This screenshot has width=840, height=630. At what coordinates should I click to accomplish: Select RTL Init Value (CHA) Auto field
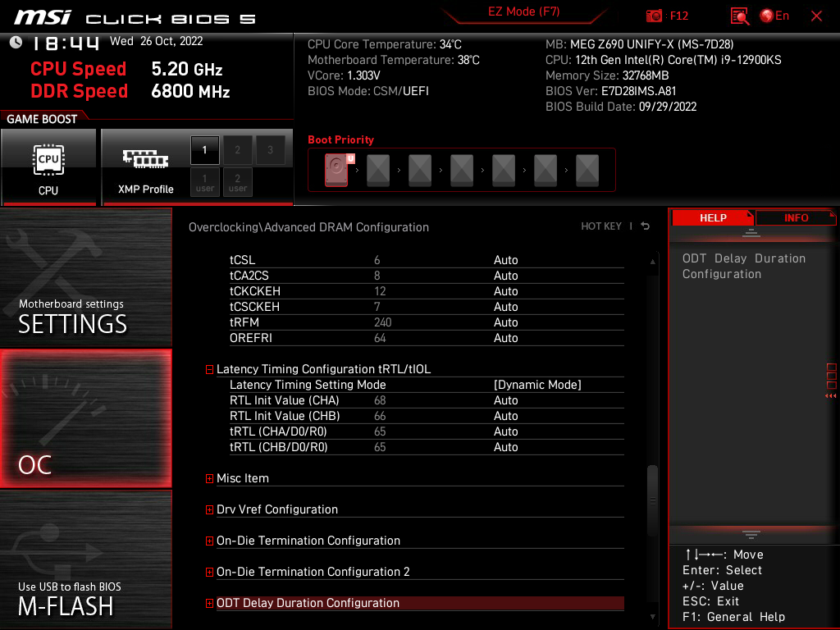click(505, 400)
